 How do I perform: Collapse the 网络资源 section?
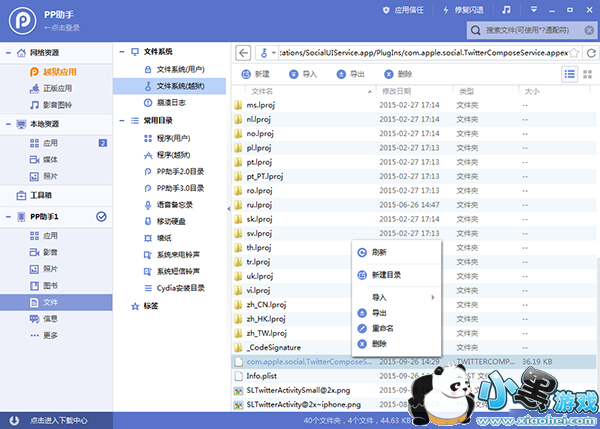pyautogui.click(x=8, y=53)
